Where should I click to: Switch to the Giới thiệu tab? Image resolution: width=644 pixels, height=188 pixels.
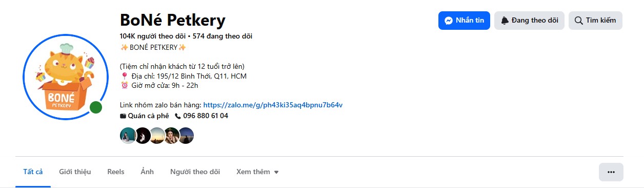pyautogui.click(x=75, y=172)
